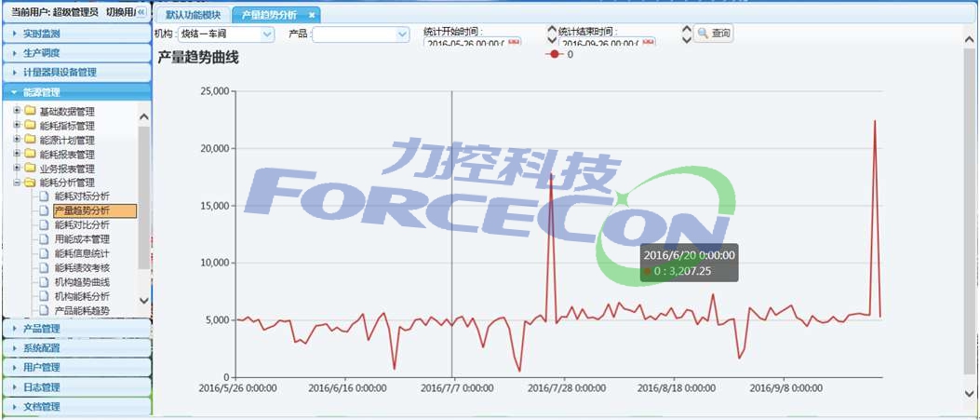980x420 pixels.
Task: Close the 产量趋势分析 tab
Action: pyautogui.click(x=311, y=15)
